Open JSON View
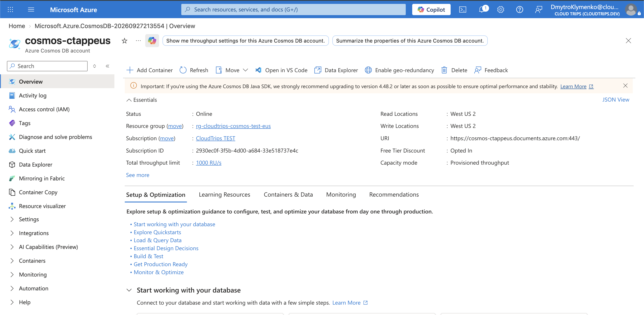 (x=615, y=100)
